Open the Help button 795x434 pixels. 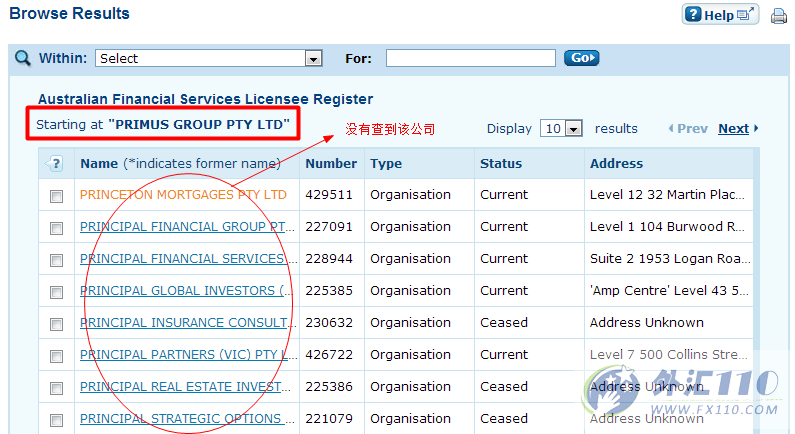pyautogui.click(x=720, y=14)
